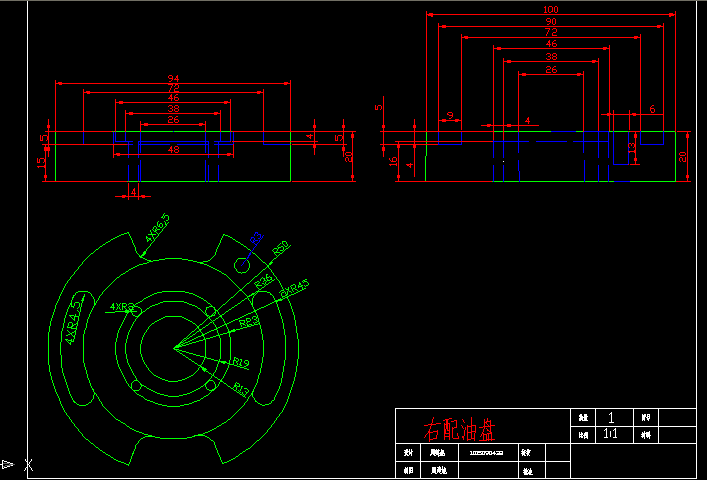The width and height of the screenshot is (707, 480).
Task: Select the R23 radius label
Action: click(x=249, y=322)
